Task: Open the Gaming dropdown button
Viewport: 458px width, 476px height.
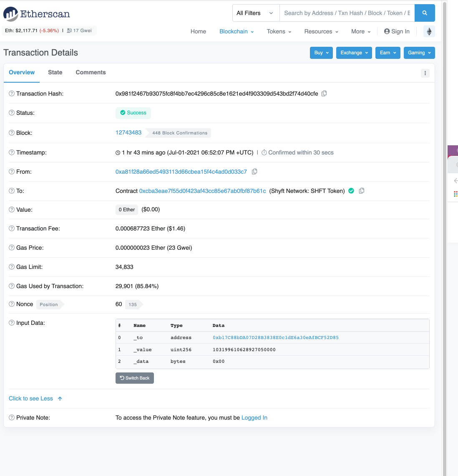Action: (419, 53)
